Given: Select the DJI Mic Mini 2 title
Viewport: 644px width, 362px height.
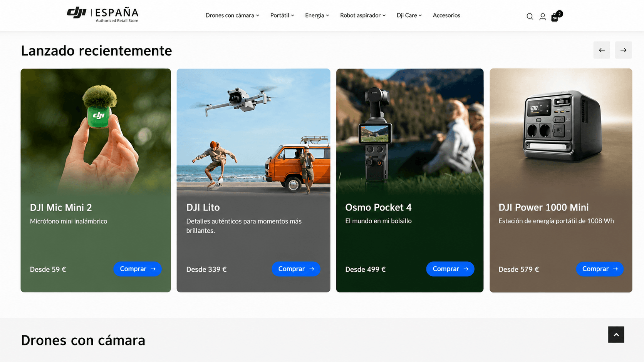Looking at the screenshot, I should pos(61,208).
